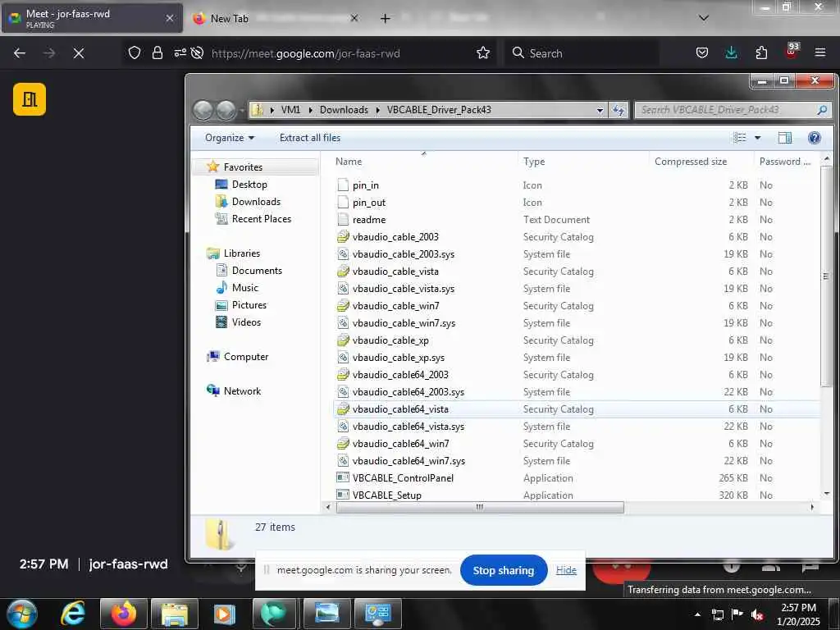Hide the screen sharing notification
This screenshot has width=840, height=630.
[566, 570]
